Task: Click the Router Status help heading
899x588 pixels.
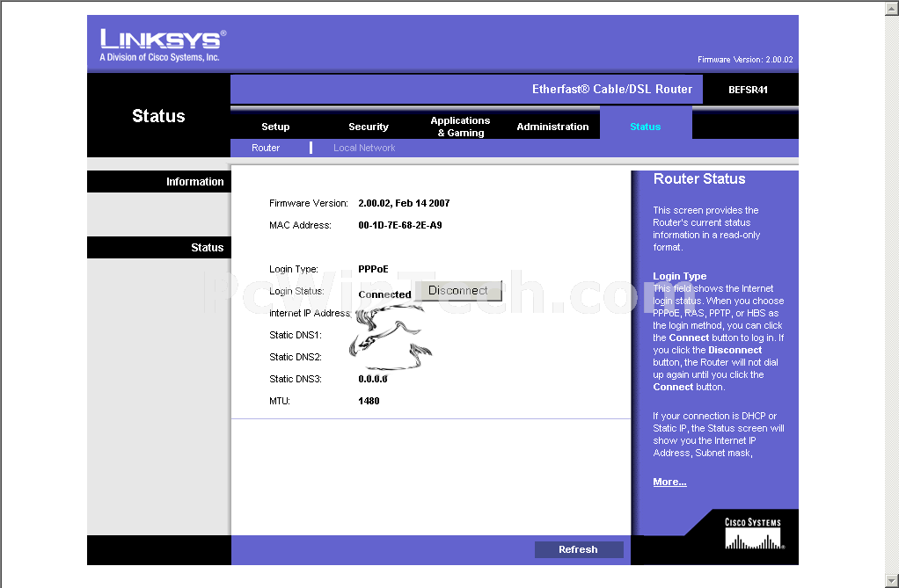Action: coord(699,178)
